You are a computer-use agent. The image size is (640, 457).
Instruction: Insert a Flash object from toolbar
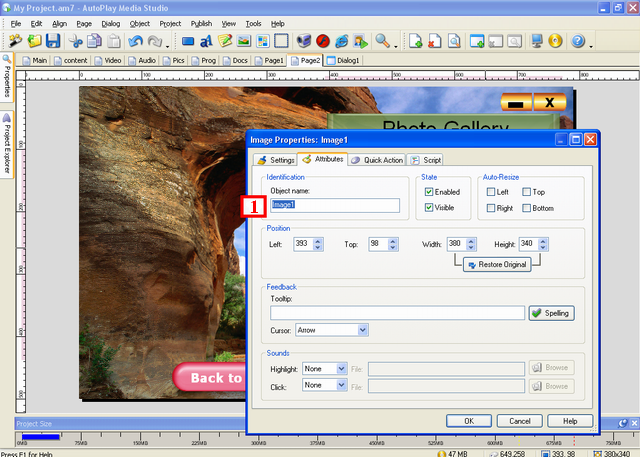click(323, 41)
